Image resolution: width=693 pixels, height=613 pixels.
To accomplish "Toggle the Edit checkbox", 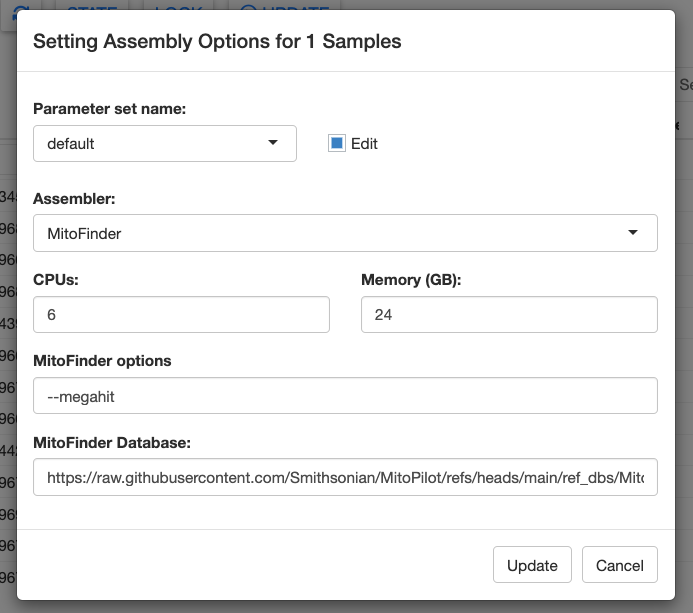I will pyautogui.click(x=337, y=143).
